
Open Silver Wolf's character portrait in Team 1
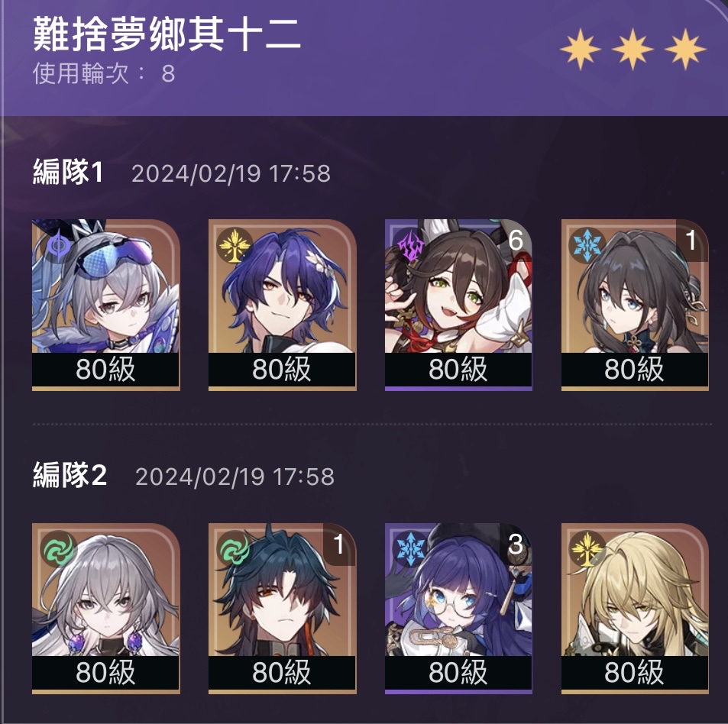coord(106,305)
